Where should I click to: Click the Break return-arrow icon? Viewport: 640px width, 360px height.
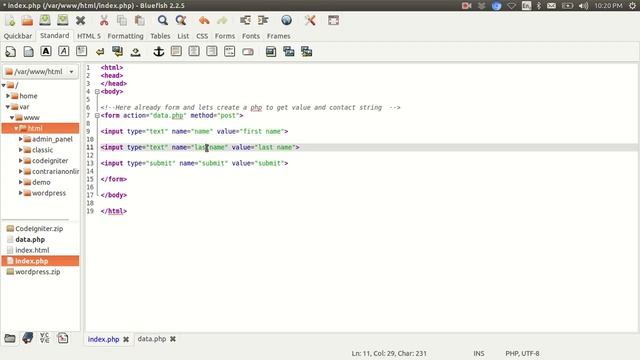[100, 52]
